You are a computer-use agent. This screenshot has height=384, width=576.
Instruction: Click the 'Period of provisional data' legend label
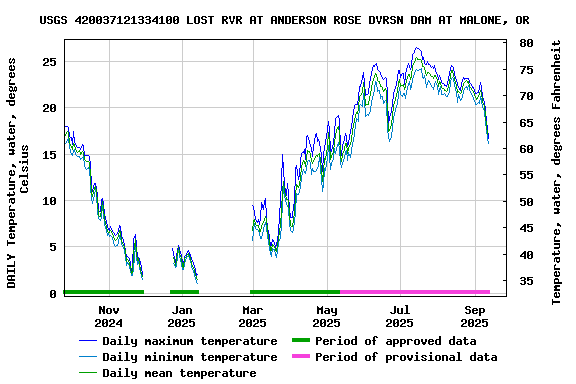pyautogui.click(x=406, y=357)
